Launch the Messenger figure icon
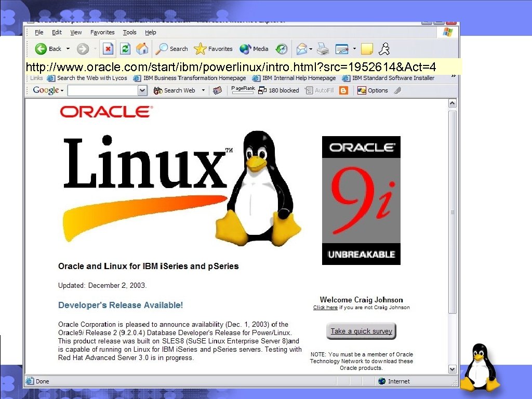The width and height of the screenshot is (532, 399). [x=384, y=49]
